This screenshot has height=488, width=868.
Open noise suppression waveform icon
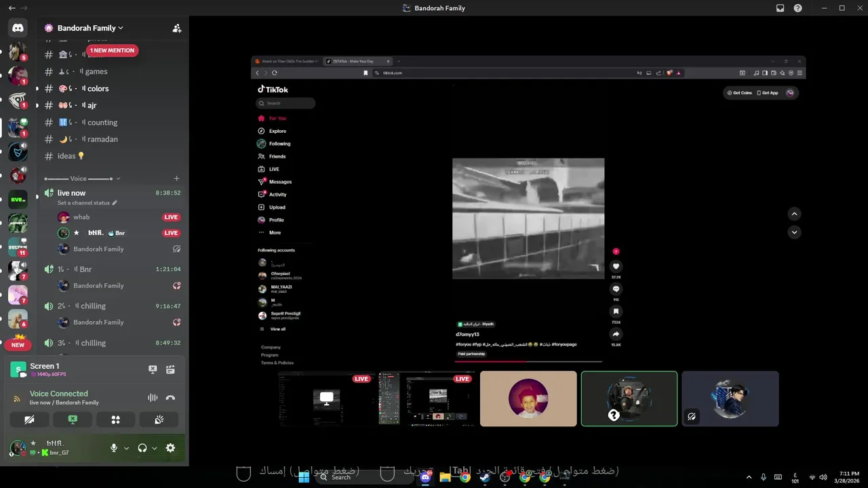click(153, 398)
